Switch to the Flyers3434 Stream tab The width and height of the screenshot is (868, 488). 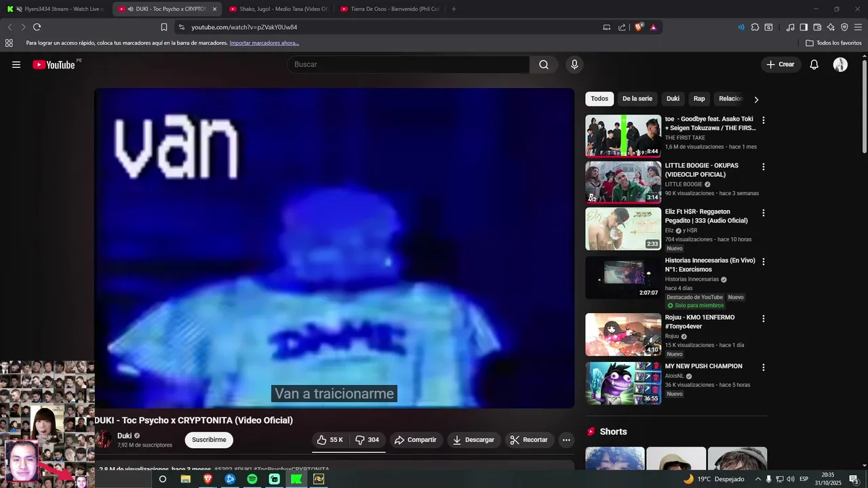click(56, 9)
